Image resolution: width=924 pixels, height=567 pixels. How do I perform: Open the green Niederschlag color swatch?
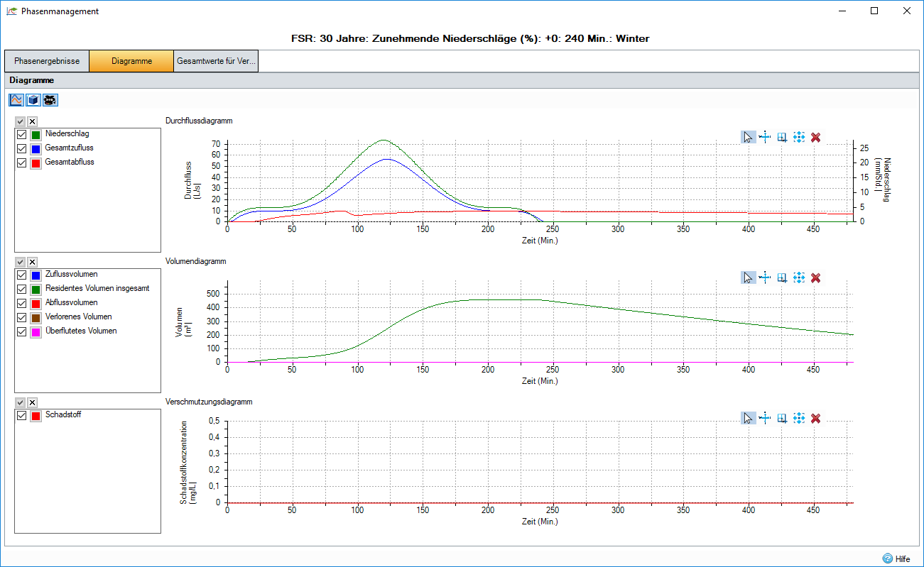pos(36,134)
